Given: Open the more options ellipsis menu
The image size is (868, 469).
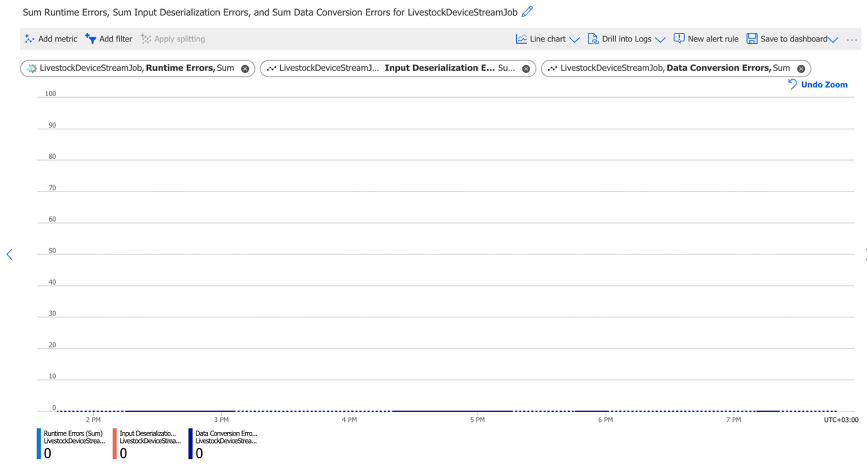Looking at the screenshot, I should tap(851, 40).
